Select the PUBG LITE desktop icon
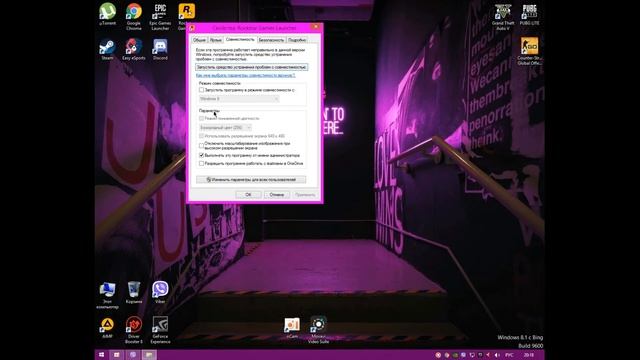640x360 pixels. (529, 14)
